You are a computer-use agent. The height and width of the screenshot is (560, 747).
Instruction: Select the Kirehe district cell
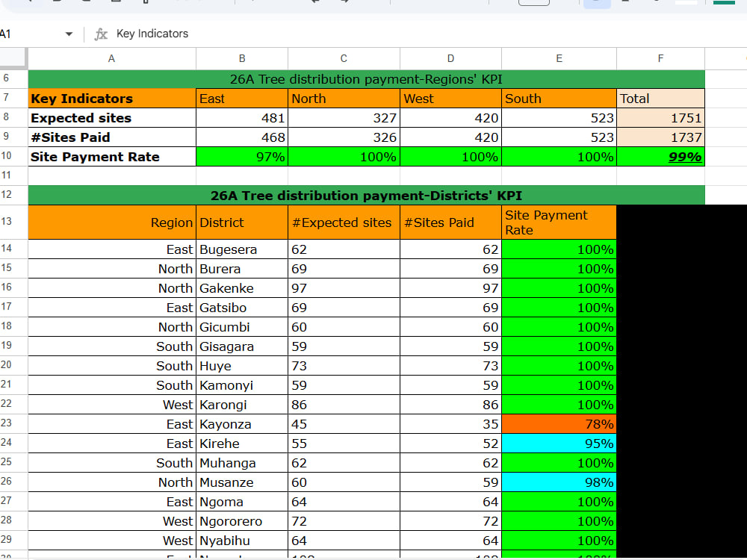click(x=242, y=444)
